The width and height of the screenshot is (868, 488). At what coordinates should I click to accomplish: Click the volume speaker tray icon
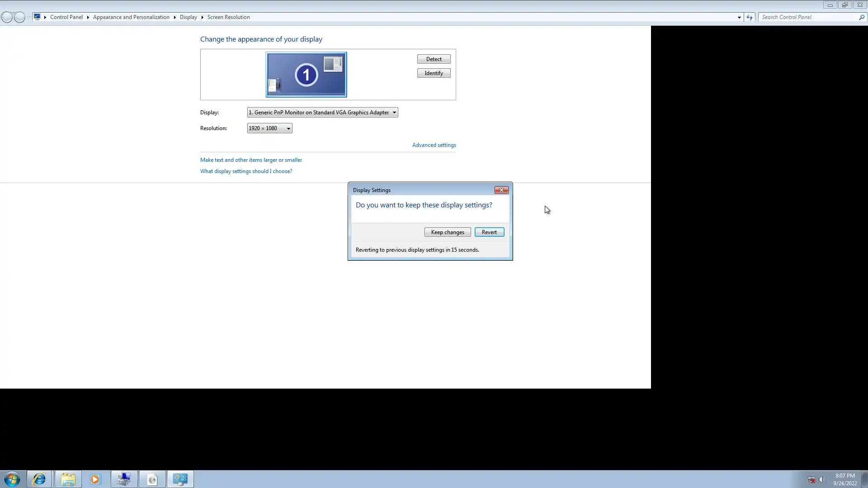822,479
